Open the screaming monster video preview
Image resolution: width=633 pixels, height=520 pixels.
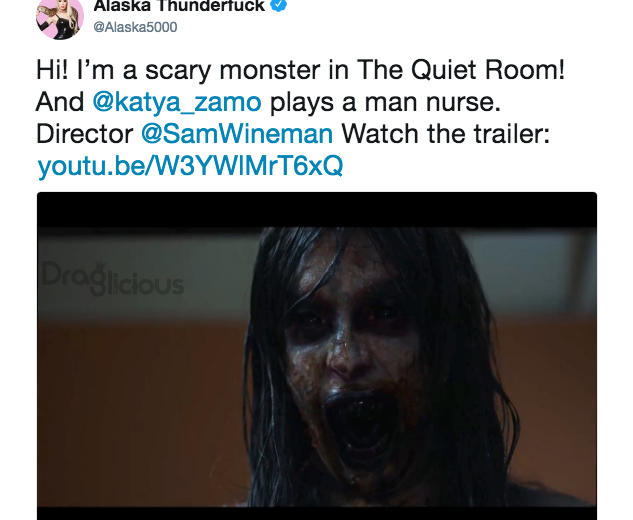317,356
